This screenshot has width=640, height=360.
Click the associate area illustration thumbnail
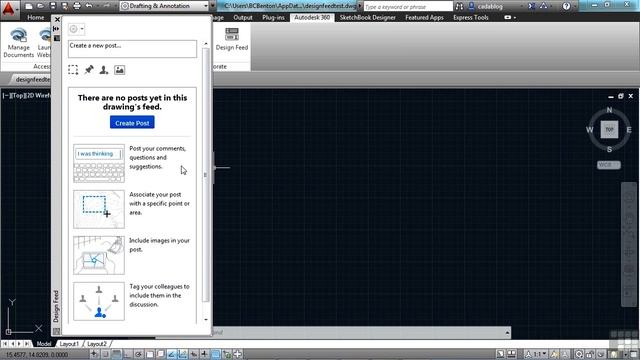point(99,209)
